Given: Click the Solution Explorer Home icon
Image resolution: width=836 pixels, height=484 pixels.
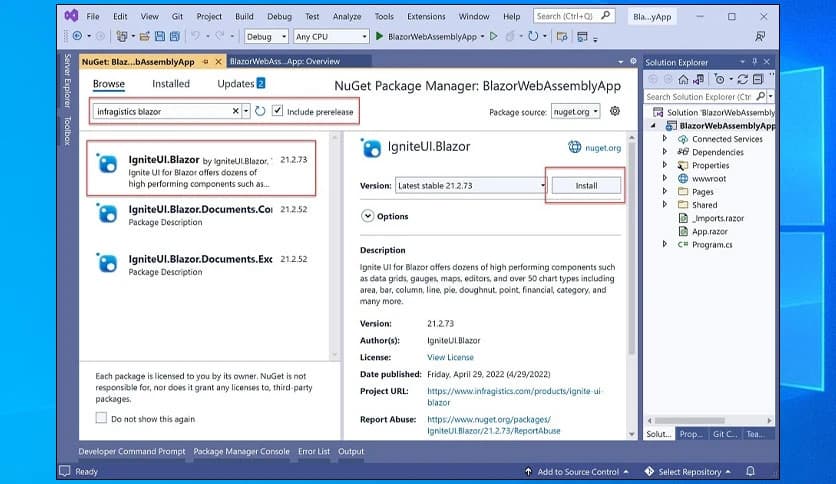Looking at the screenshot, I should [683, 79].
